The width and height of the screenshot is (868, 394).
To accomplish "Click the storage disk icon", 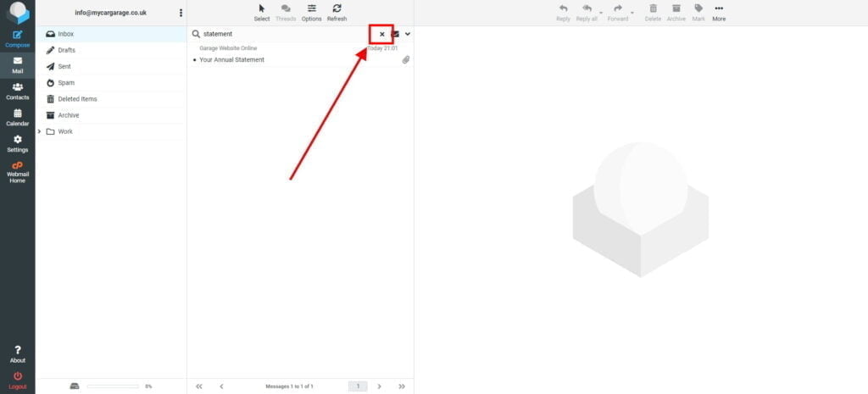I will click(75, 386).
